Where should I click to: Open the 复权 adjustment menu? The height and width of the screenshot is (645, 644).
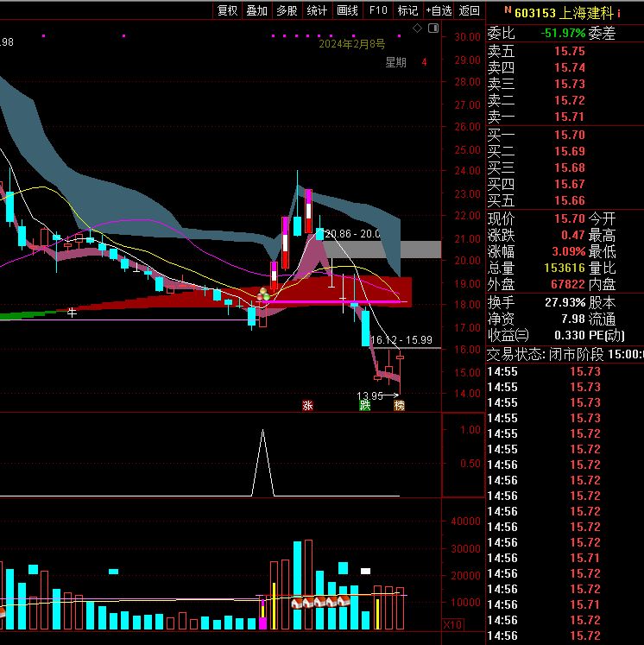click(227, 10)
